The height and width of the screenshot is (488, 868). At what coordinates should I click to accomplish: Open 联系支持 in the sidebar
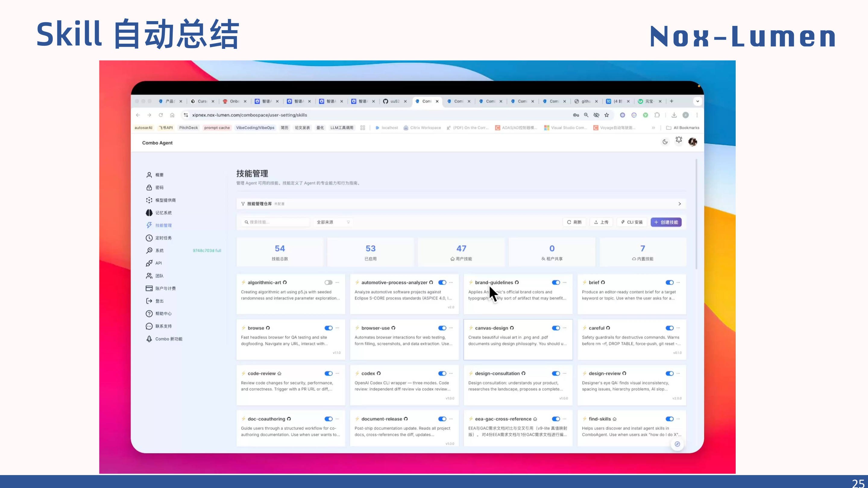coord(159,326)
